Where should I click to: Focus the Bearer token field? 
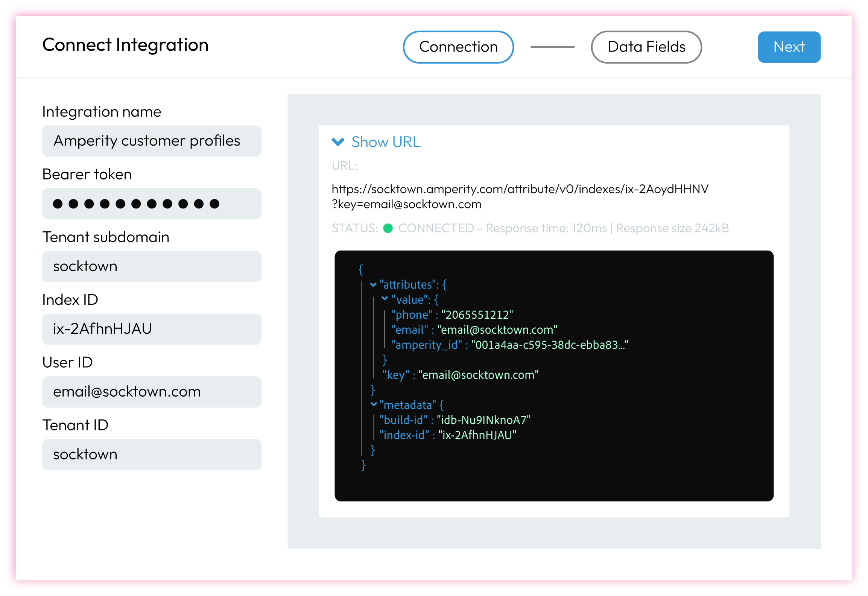[152, 204]
